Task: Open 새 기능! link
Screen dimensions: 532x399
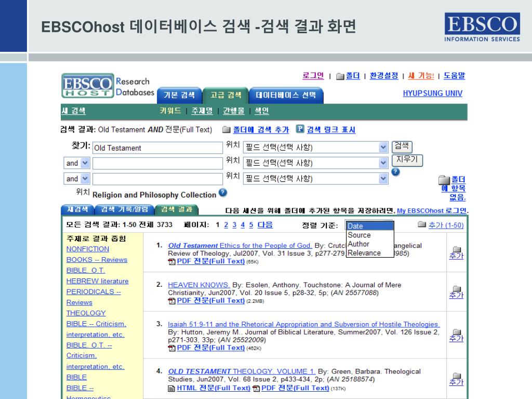Action: point(421,76)
